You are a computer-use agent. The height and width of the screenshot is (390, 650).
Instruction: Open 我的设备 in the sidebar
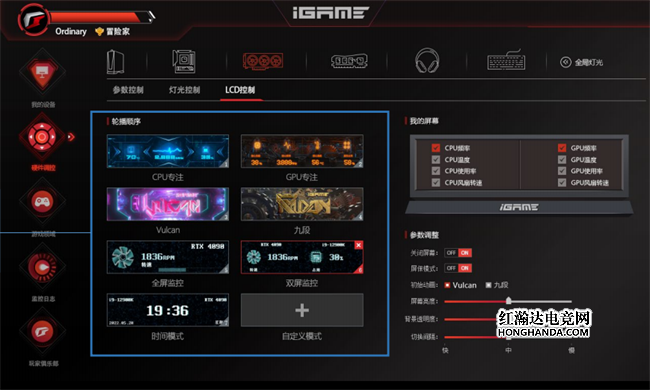42,73
